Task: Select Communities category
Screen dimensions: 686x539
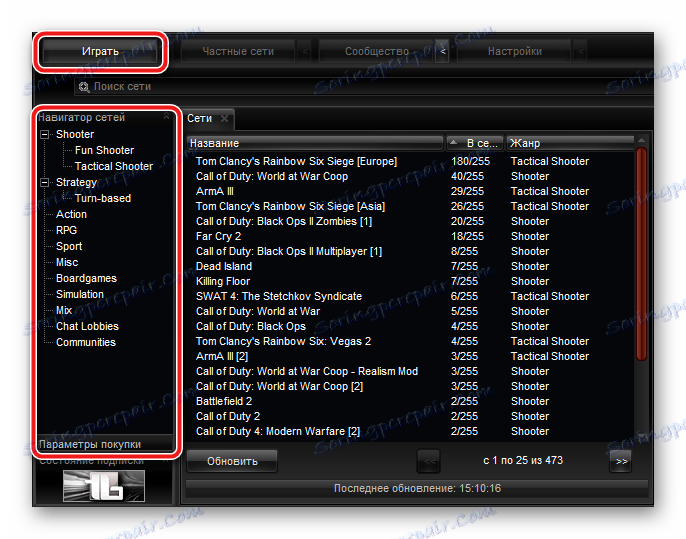Action: pos(86,342)
